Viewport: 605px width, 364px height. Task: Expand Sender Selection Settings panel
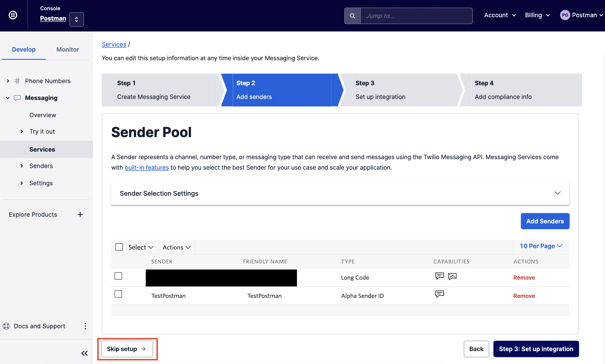[557, 193]
